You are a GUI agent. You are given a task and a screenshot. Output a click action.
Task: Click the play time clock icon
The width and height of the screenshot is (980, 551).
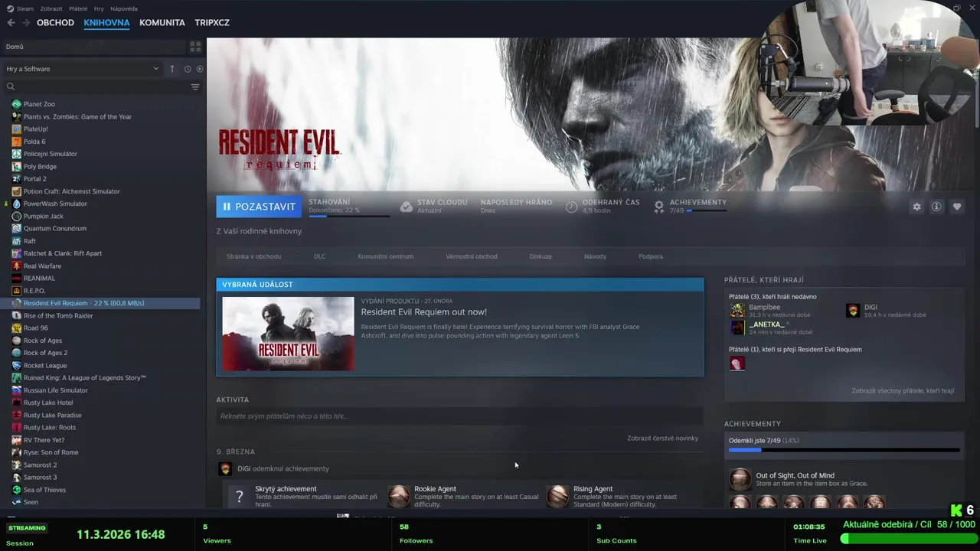(x=571, y=207)
